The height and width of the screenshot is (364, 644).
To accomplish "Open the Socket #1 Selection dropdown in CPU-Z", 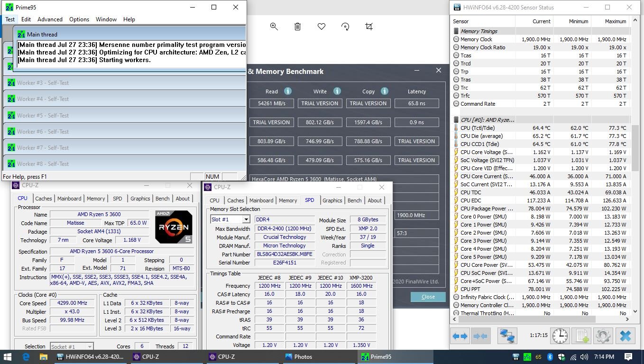I will (90, 346).
